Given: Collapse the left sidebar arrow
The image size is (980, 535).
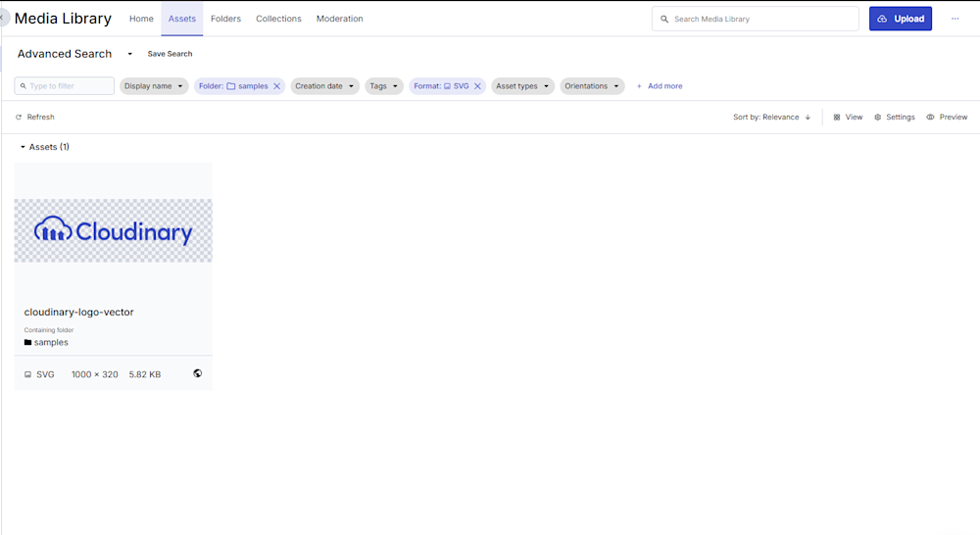Looking at the screenshot, I should point(3,18).
